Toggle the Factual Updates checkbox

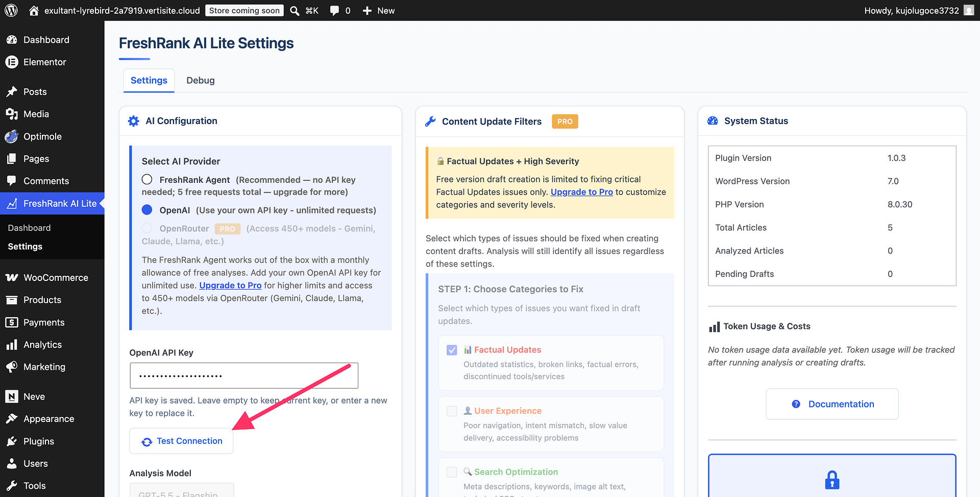click(x=452, y=350)
